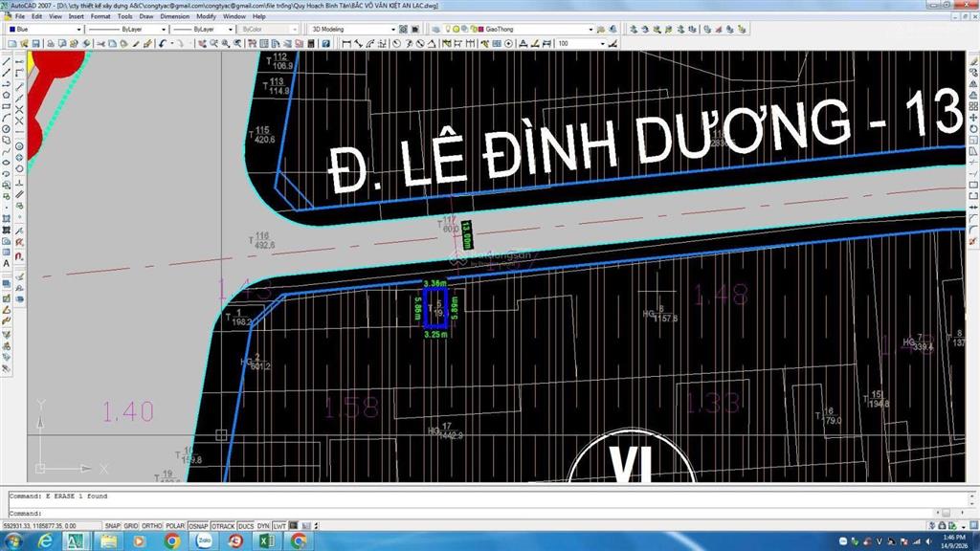This screenshot has width=980, height=551.
Task: Click the Dimension Style icon
Action: pos(613,44)
